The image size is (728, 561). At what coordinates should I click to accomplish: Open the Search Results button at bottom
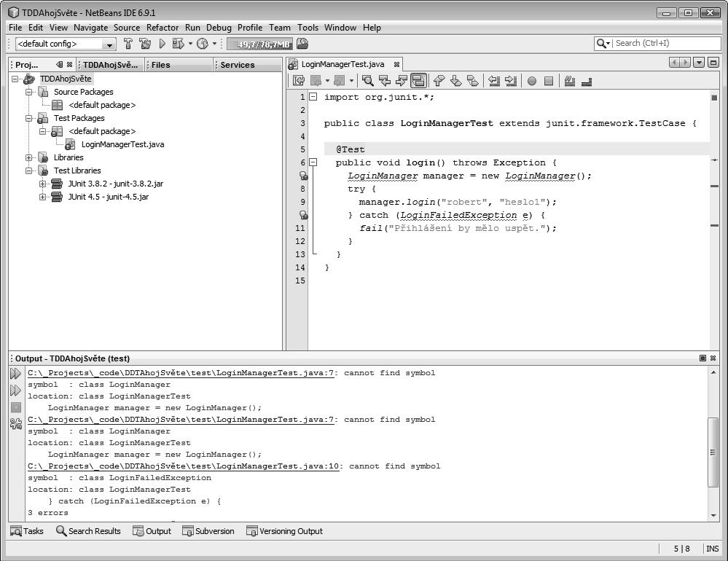click(x=88, y=531)
